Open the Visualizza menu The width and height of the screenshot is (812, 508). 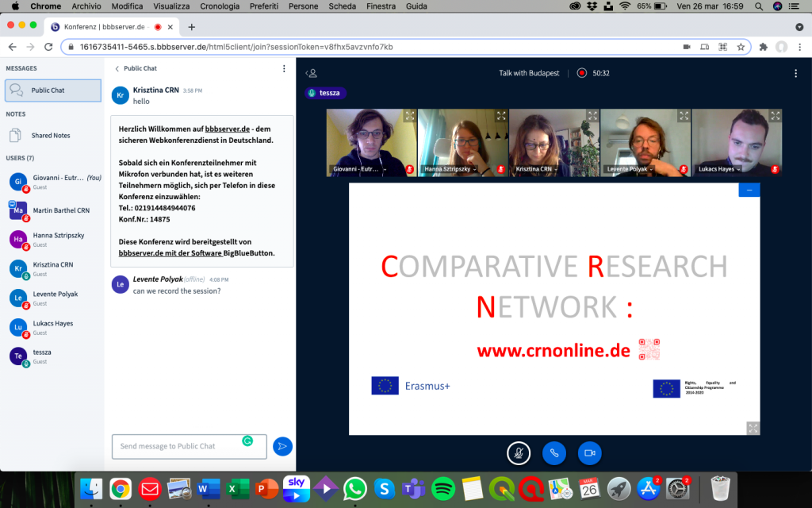171,6
